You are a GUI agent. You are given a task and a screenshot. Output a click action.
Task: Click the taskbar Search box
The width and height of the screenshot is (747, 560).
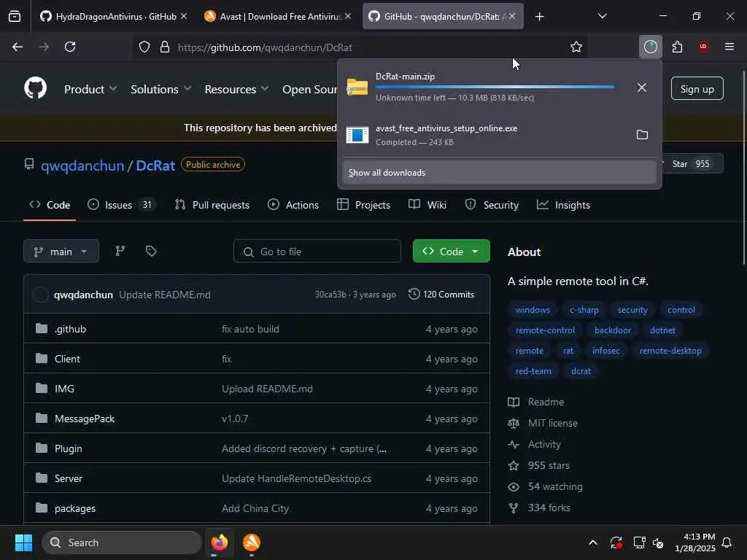122,542
